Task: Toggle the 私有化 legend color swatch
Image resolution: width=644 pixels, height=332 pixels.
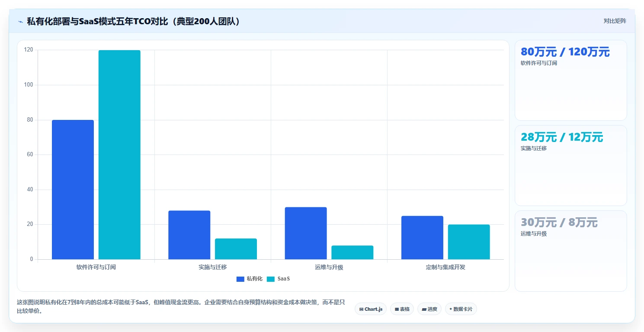Action: pyautogui.click(x=240, y=279)
